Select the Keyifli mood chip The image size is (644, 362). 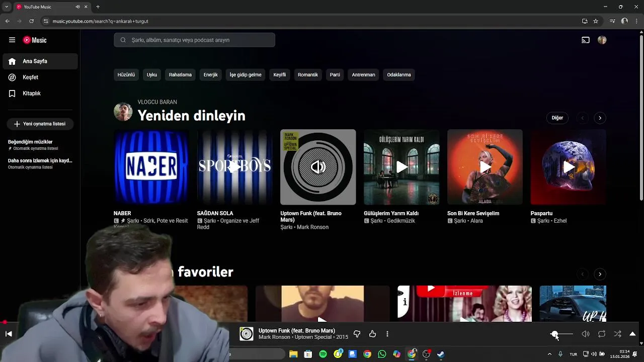[280, 75]
